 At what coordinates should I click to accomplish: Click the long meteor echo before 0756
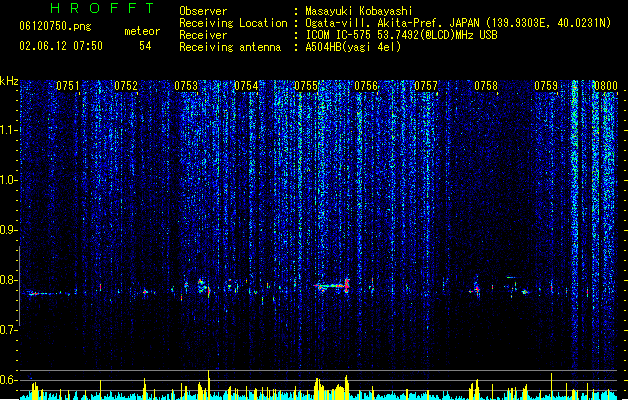point(332,286)
